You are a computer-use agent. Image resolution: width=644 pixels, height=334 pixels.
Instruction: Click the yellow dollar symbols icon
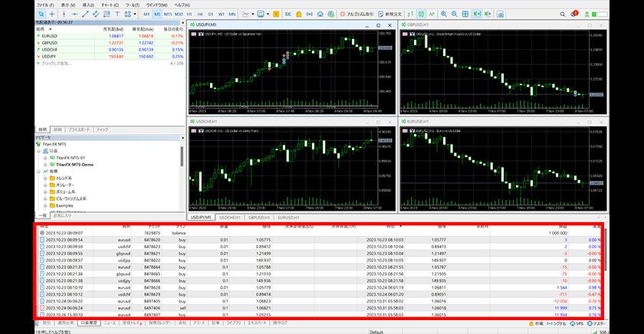coord(276,14)
